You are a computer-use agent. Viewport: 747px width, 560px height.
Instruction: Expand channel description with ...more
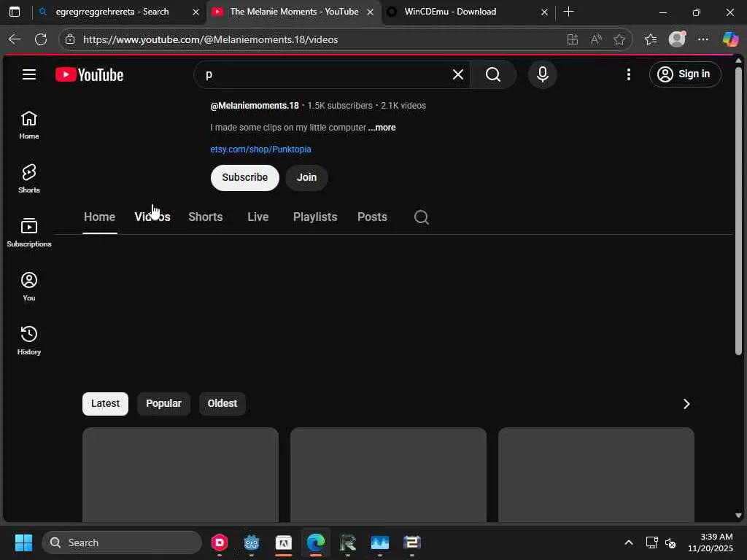[382, 128]
